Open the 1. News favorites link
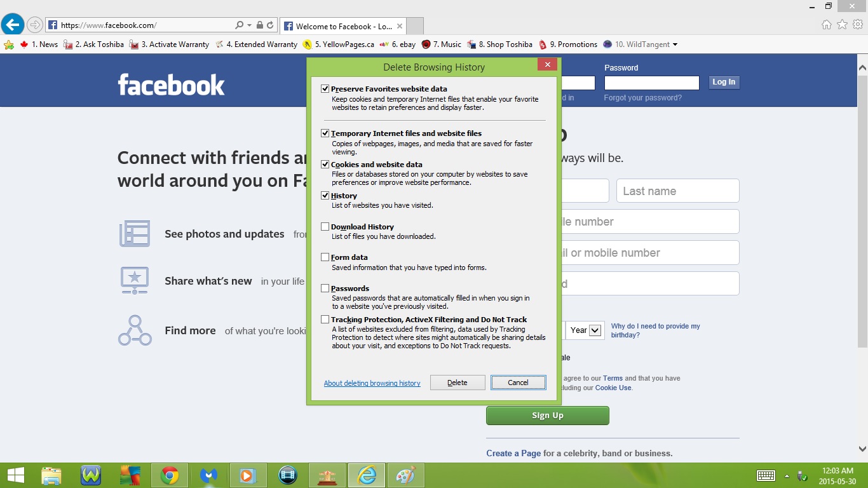868x488 pixels. pos(39,44)
